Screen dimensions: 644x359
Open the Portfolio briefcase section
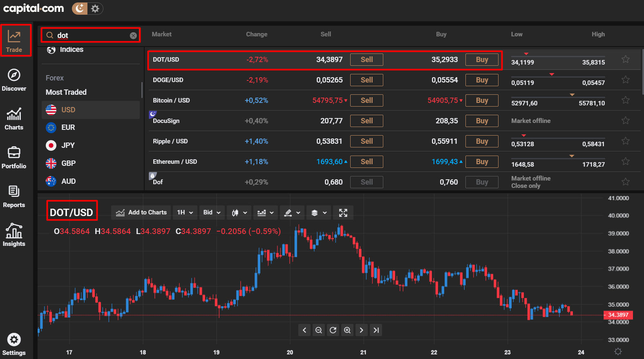(x=14, y=158)
